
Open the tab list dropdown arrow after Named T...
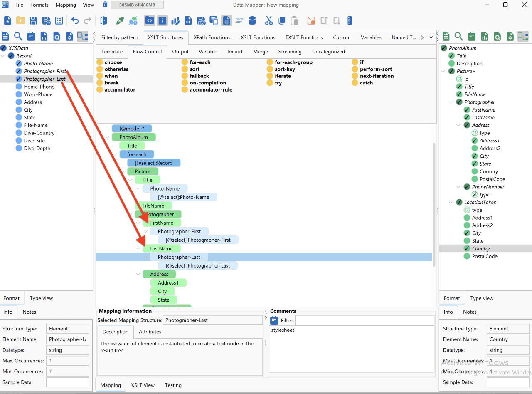click(x=431, y=37)
